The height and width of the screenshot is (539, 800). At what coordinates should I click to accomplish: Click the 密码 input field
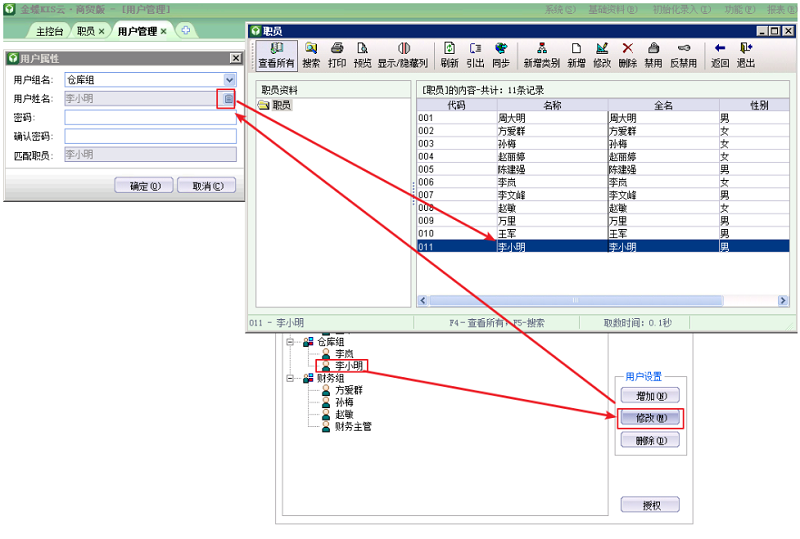150,117
